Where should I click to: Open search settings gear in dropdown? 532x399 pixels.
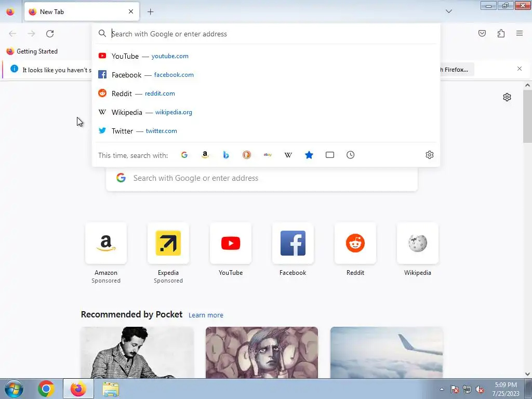point(430,155)
